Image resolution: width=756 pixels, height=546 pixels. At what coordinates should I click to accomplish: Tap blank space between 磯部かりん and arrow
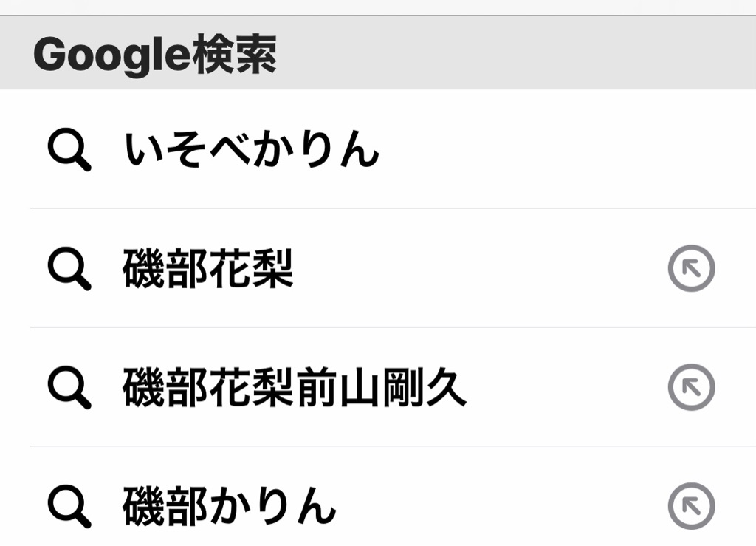pos(502,506)
